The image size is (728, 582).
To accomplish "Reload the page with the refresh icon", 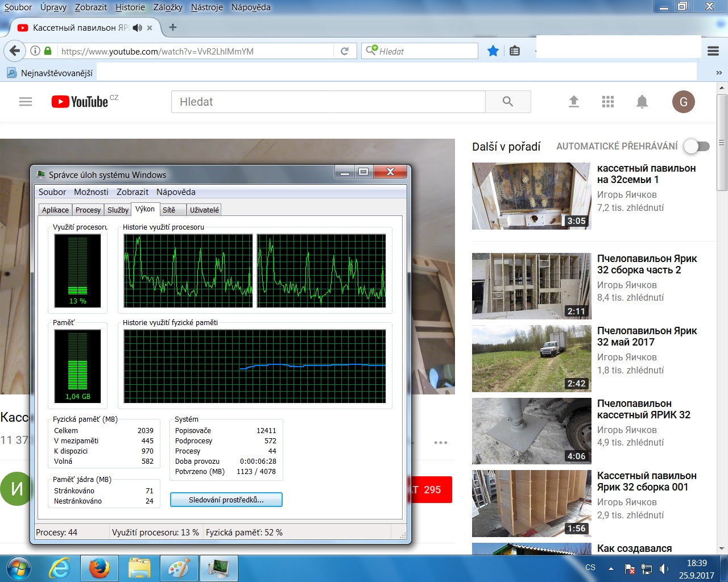I will tap(345, 51).
